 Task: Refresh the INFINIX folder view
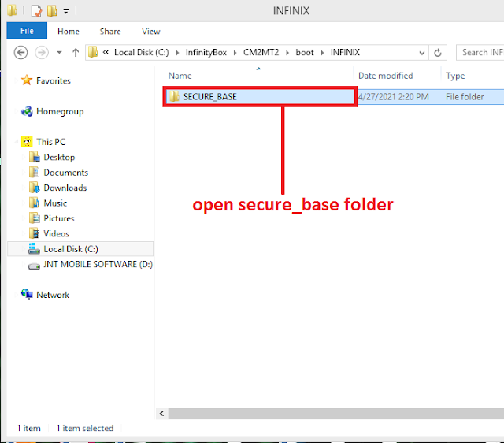(438, 53)
